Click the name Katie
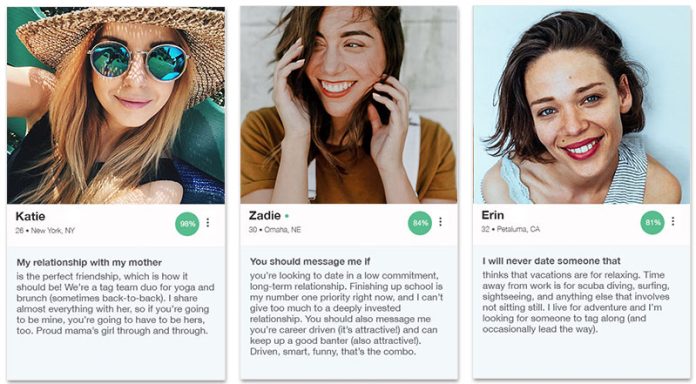This screenshot has height=384, width=696. [30, 216]
